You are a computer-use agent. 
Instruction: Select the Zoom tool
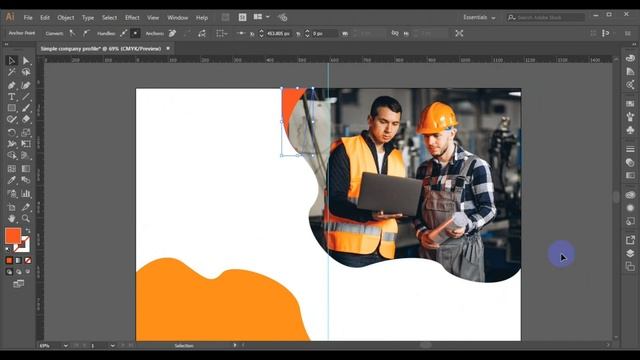26,218
